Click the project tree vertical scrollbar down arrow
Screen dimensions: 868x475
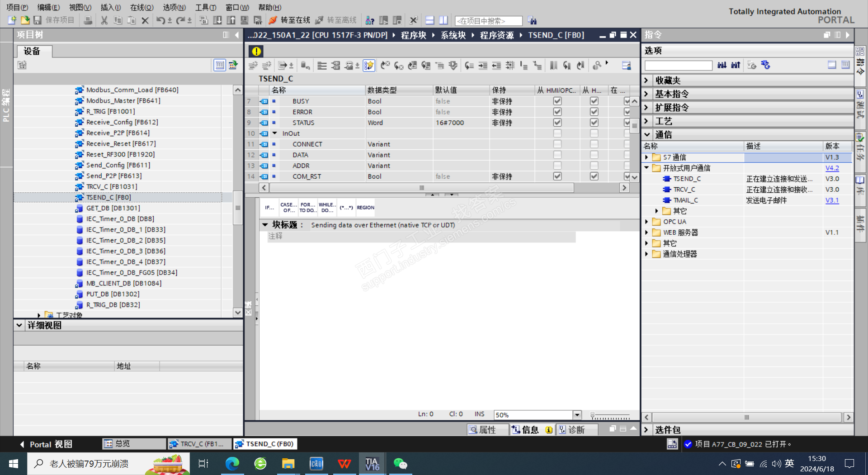238,313
